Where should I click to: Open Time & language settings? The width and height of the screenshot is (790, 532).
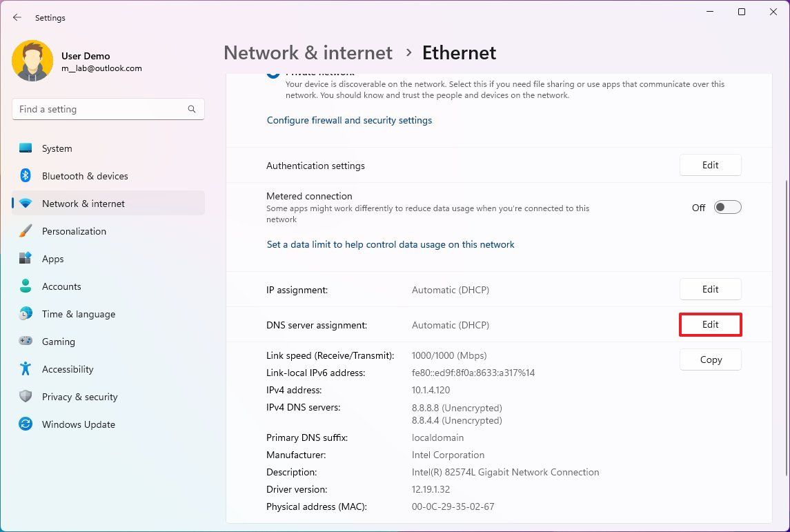pos(78,313)
